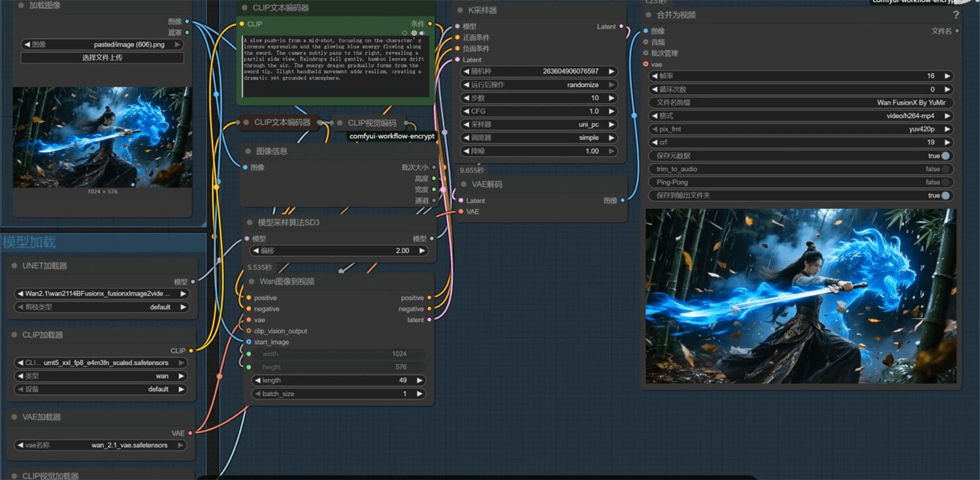
Task: Decrease the CFG value with the left arrow
Action: pyautogui.click(x=466, y=111)
